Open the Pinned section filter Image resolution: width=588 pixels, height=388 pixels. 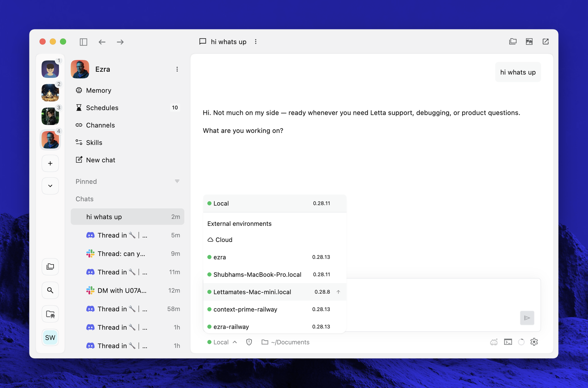(x=177, y=181)
